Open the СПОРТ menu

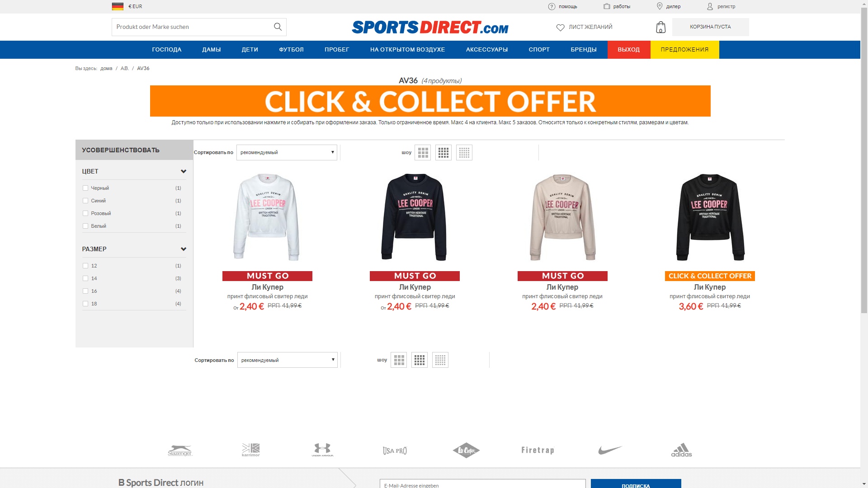pyautogui.click(x=539, y=50)
